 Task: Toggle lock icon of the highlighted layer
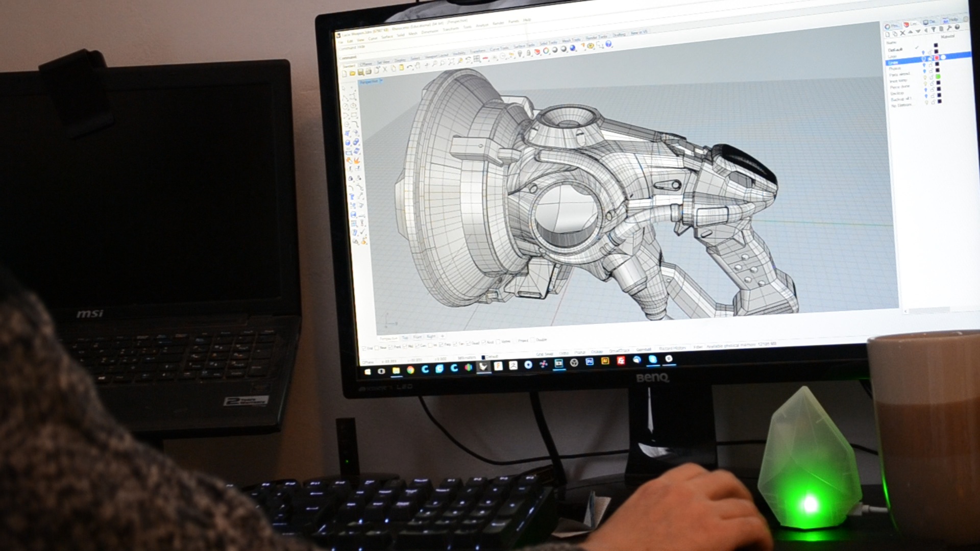pos(930,58)
